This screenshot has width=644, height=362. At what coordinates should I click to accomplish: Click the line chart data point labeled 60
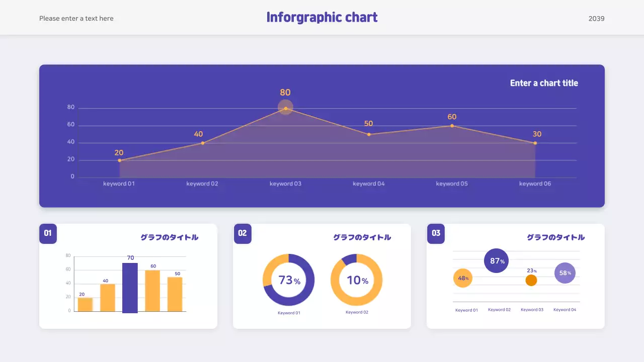pos(452,126)
